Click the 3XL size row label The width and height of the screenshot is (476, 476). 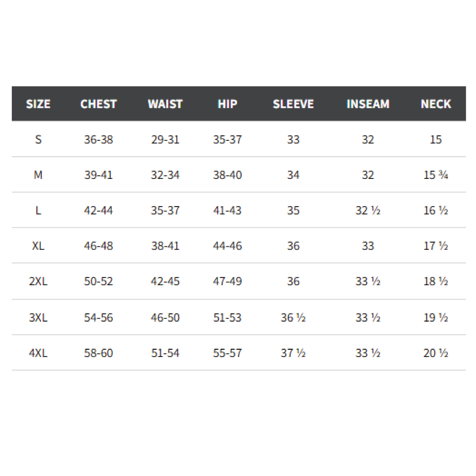click(x=38, y=318)
